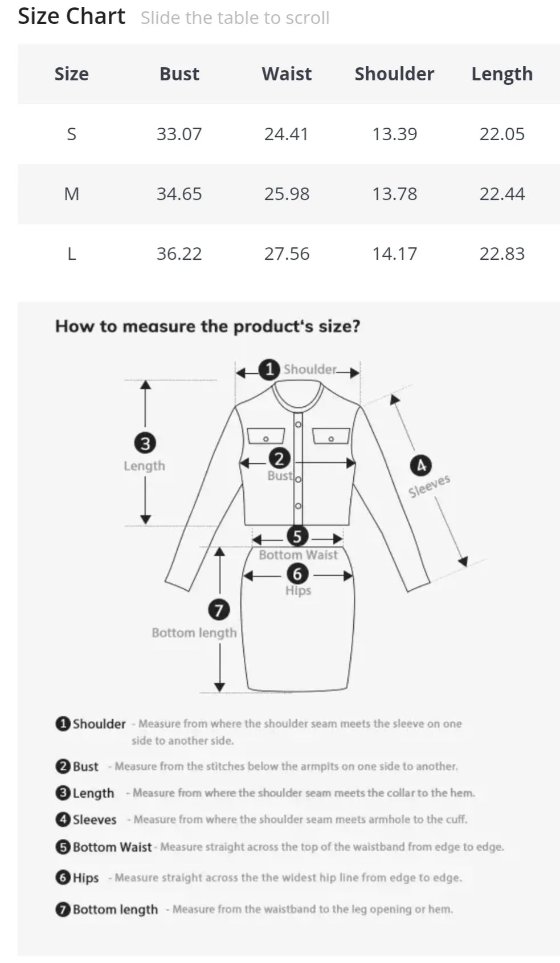The width and height of the screenshot is (560, 963).
Task: Click the Shoulder legend bullet number 1
Action: pyautogui.click(x=62, y=724)
